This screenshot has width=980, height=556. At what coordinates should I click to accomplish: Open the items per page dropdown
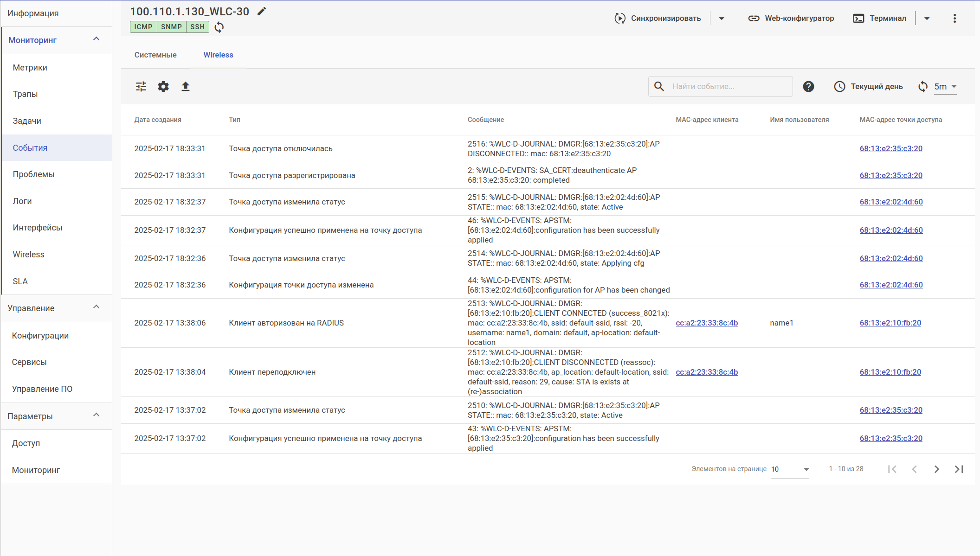click(x=790, y=469)
